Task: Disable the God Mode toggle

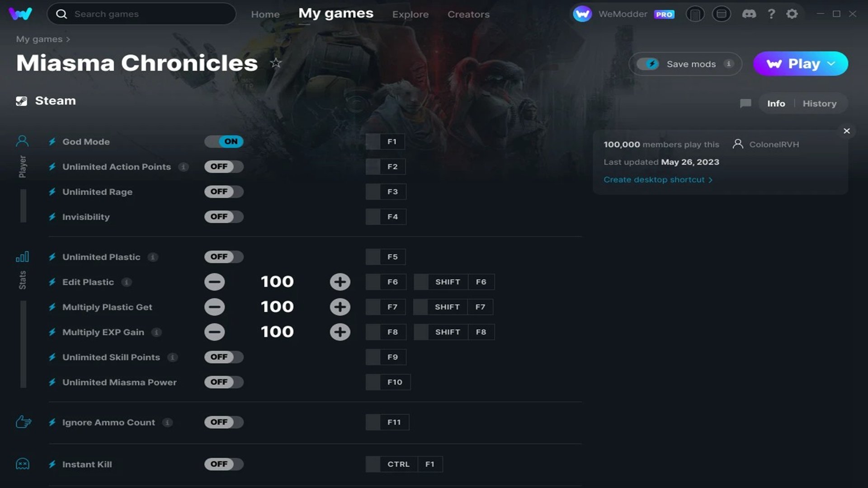Action: click(x=224, y=141)
